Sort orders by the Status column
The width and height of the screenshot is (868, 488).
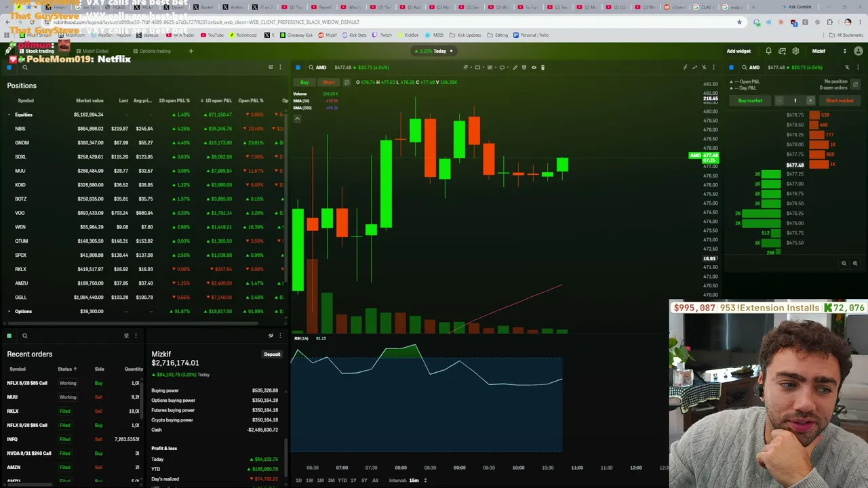point(67,369)
